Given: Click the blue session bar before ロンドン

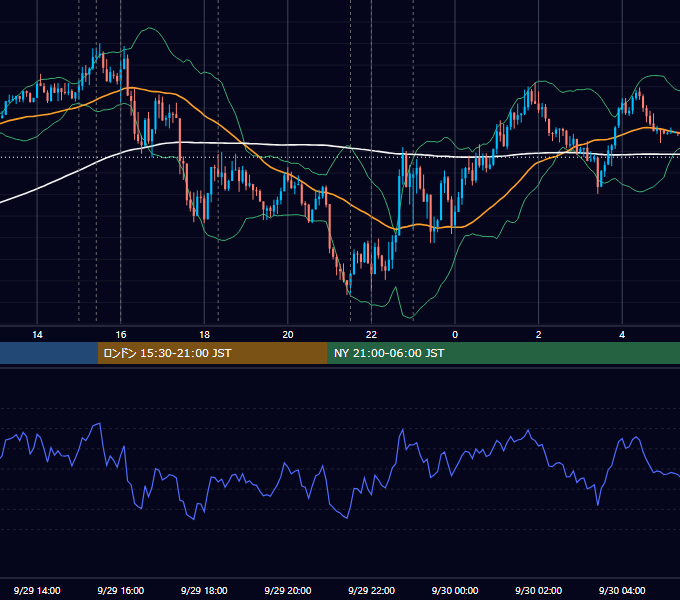Looking at the screenshot, I should (x=49, y=353).
